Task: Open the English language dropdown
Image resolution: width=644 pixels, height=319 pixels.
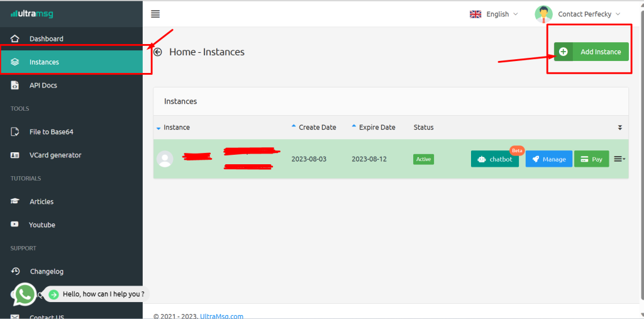Action: pos(502,14)
